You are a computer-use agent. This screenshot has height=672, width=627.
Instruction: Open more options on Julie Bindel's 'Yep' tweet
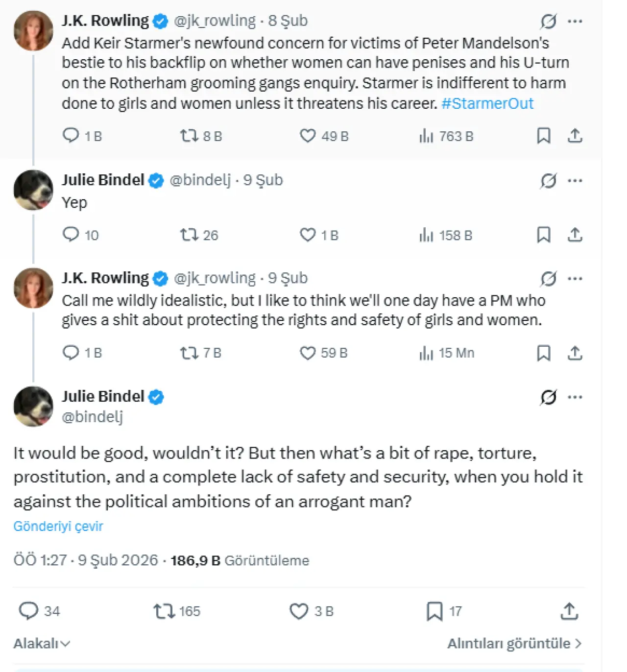575,181
